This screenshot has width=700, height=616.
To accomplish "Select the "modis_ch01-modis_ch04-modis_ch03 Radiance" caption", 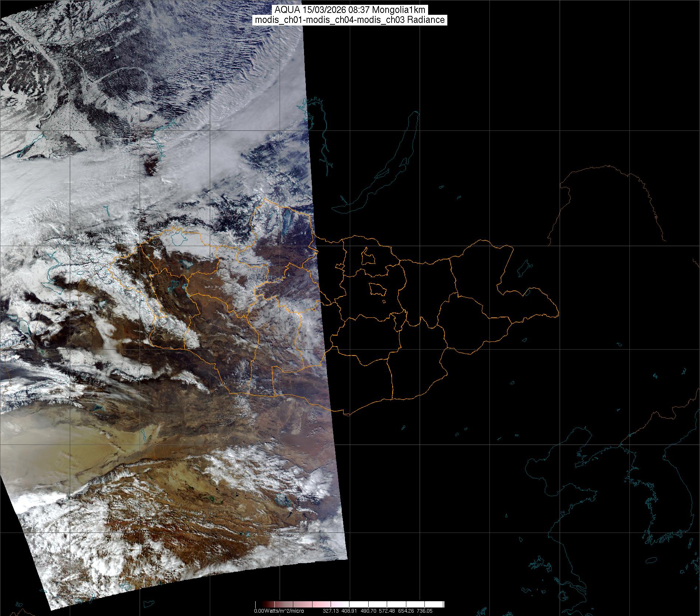I will click(x=350, y=20).
